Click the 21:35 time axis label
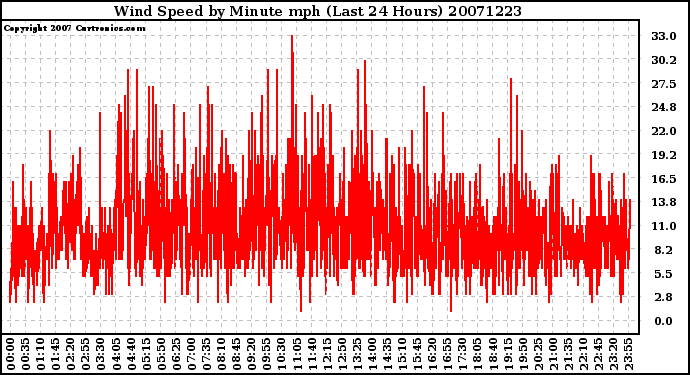690x375 pixels. [568, 354]
